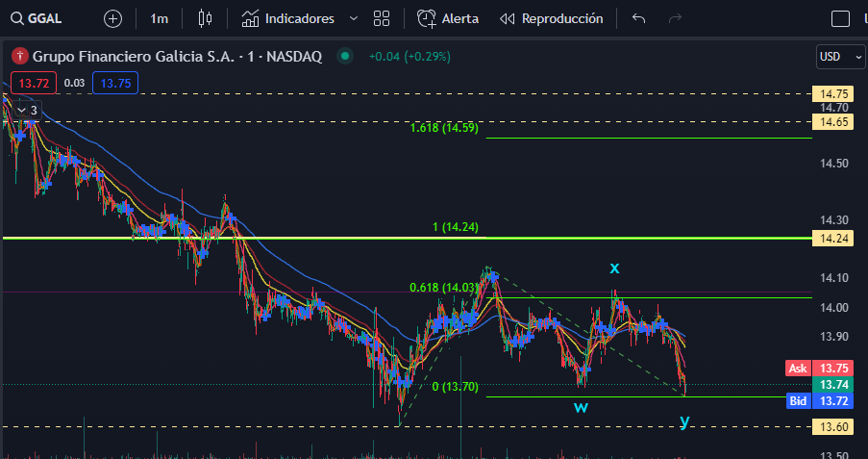Select the y wave text label
The image size is (868, 459).
point(684,421)
